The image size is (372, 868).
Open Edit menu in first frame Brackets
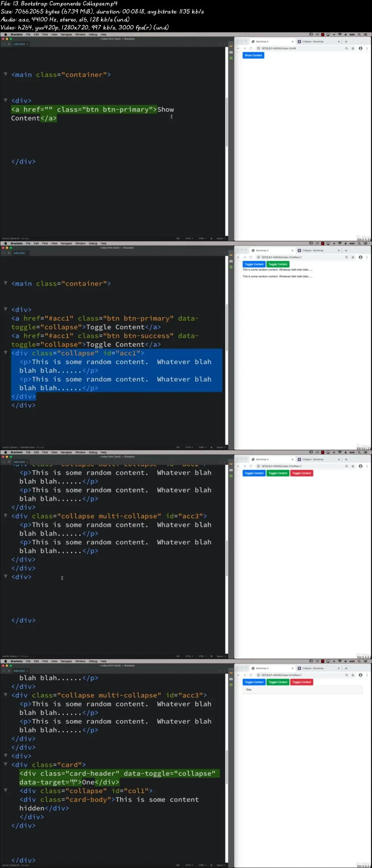(x=36, y=35)
